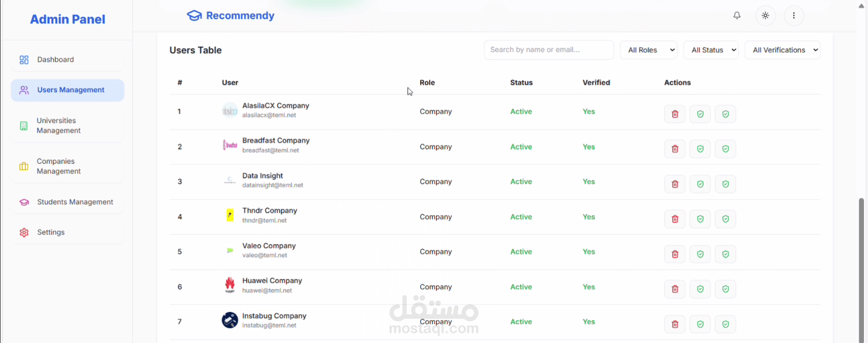Open Settings from the sidebar
Image resolution: width=868 pixels, height=343 pixels.
click(67, 233)
